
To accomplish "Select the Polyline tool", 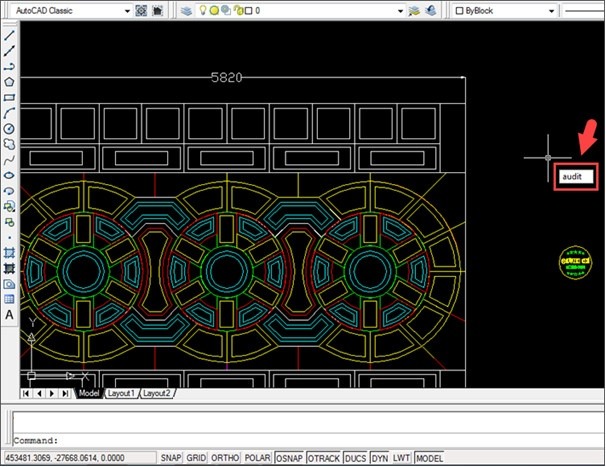I will (x=9, y=66).
